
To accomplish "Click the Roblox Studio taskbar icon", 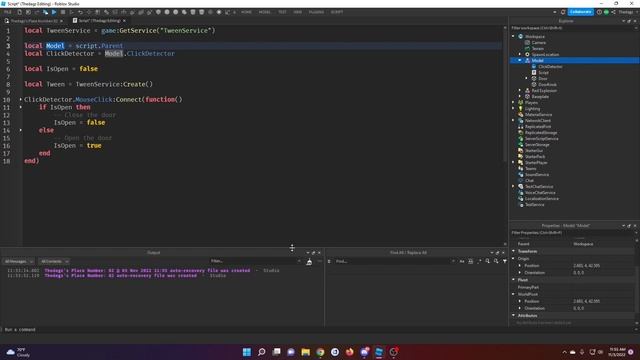I will point(379,352).
